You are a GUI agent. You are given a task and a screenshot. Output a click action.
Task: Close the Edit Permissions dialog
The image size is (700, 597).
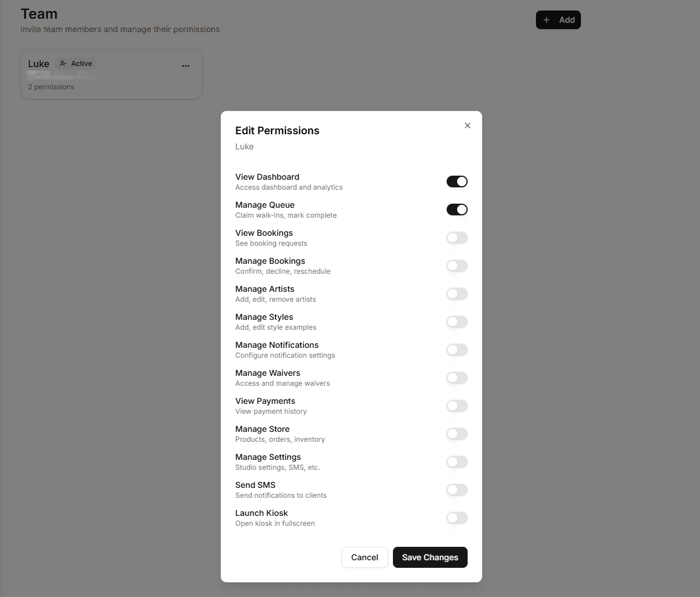click(x=467, y=125)
